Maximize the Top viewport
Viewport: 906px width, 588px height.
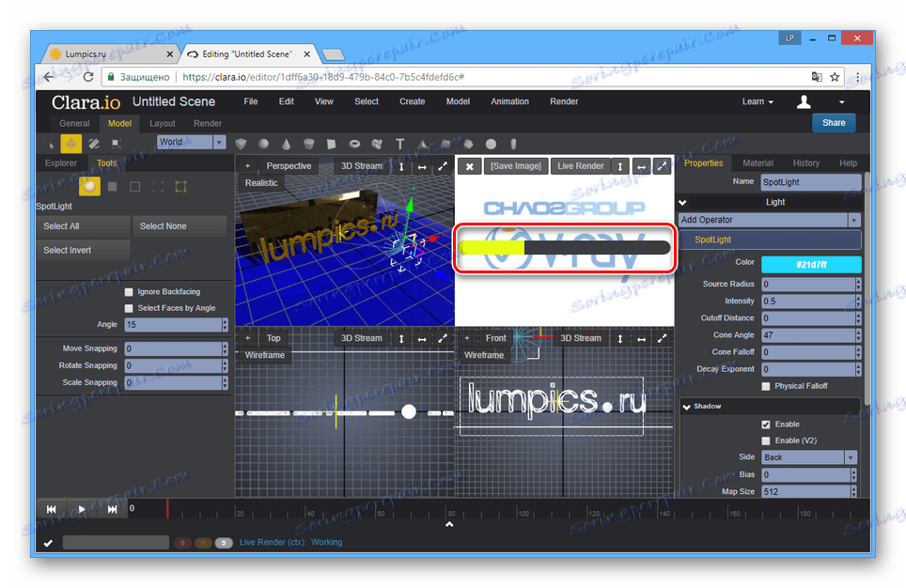(x=443, y=338)
